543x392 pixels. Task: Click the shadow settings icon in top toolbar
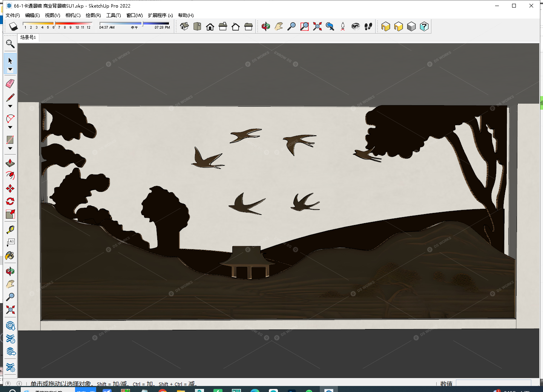[13, 26]
